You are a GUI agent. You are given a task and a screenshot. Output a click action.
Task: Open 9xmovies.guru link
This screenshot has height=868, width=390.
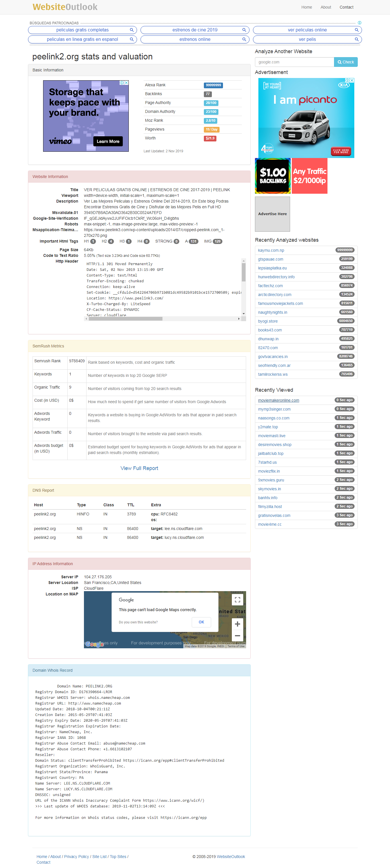pos(271,480)
